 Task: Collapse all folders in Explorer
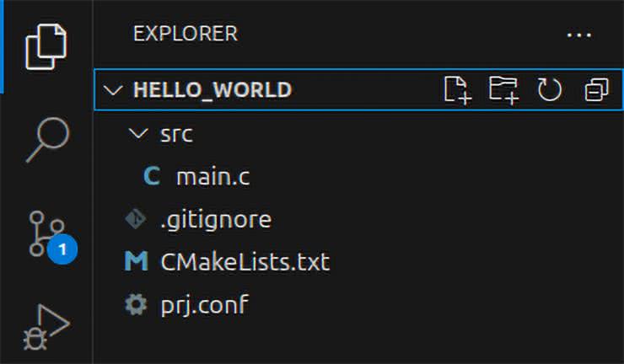[596, 89]
